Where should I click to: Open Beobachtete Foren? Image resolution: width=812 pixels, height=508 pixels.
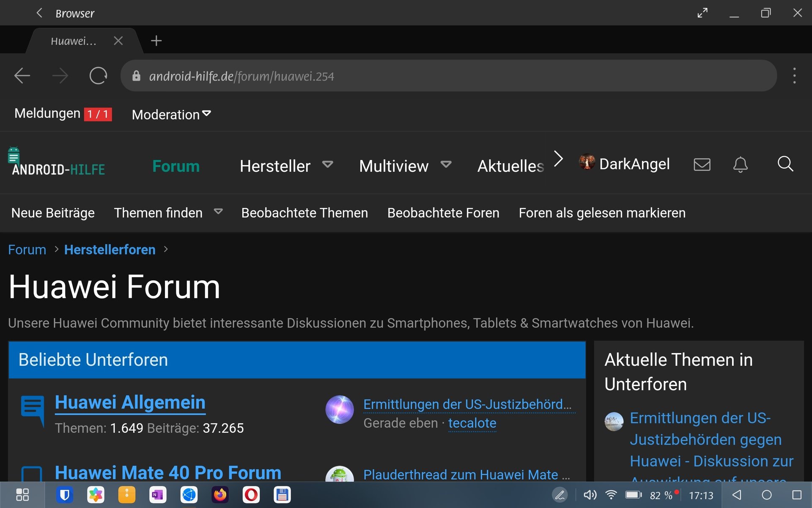[x=443, y=213]
